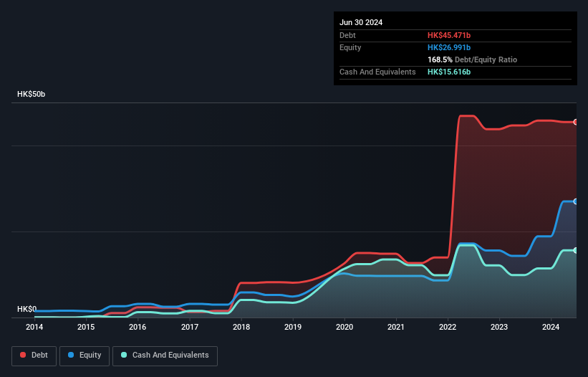The height and width of the screenshot is (377, 588).
Task: Click the HK$50b y-axis label
Action: pyautogui.click(x=31, y=94)
